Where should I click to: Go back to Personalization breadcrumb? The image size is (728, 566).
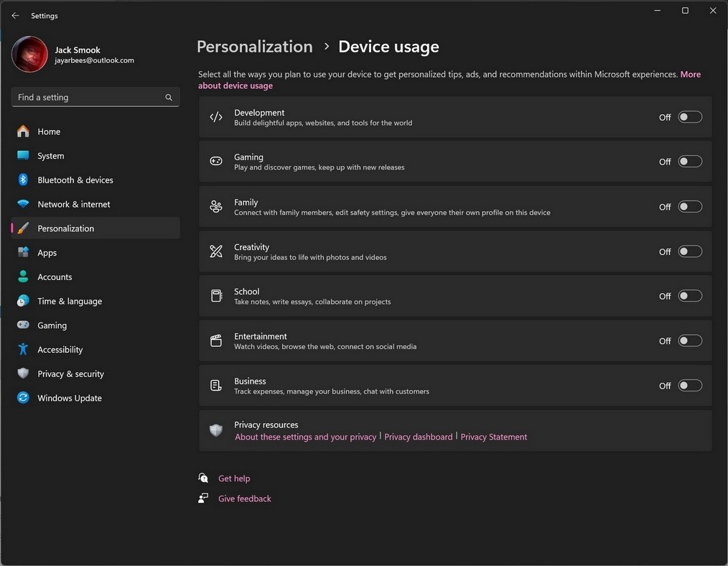click(255, 47)
